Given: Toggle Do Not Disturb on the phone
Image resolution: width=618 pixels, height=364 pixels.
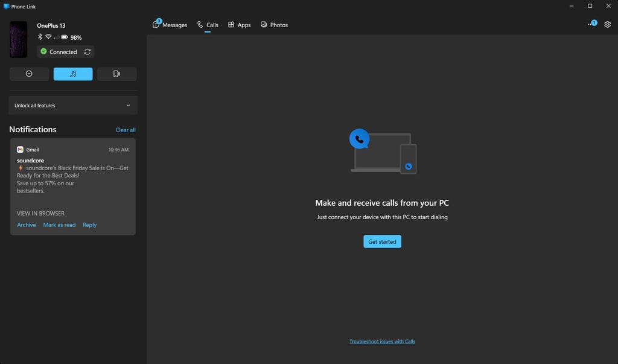Looking at the screenshot, I should 29,74.
